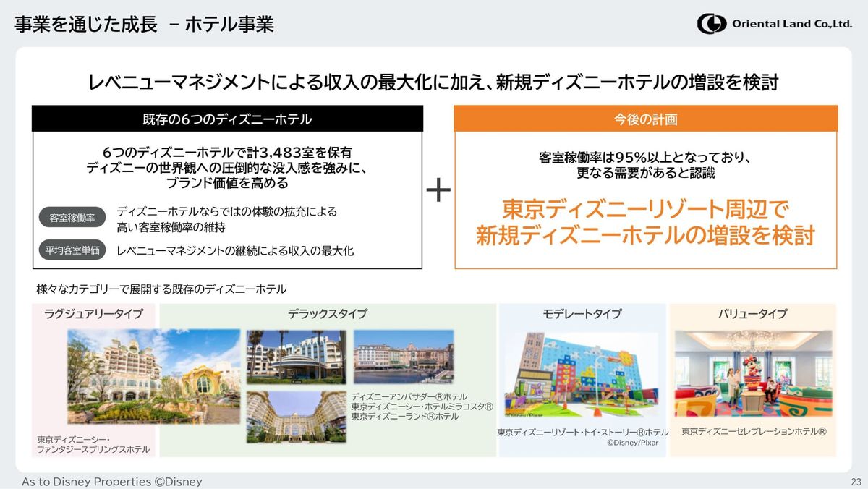Open the waterfront Hotel MiraCosta photo
This screenshot has height=489, width=868.
[403, 357]
